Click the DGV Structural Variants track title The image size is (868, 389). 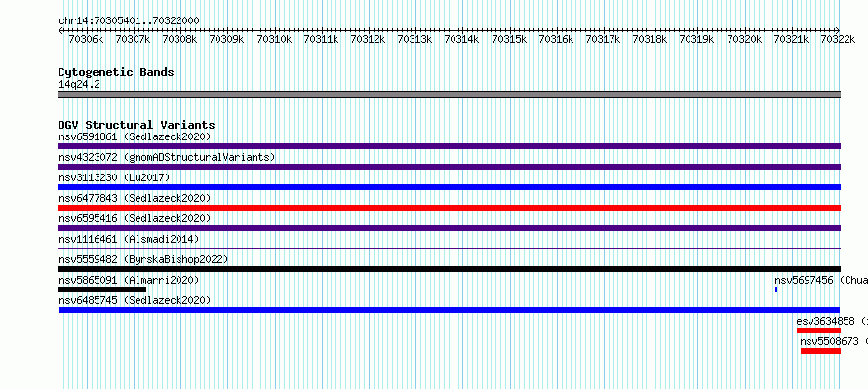click(137, 125)
